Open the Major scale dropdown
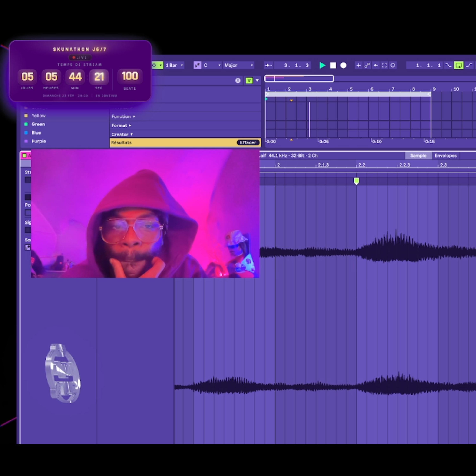The image size is (476, 476). tap(238, 65)
